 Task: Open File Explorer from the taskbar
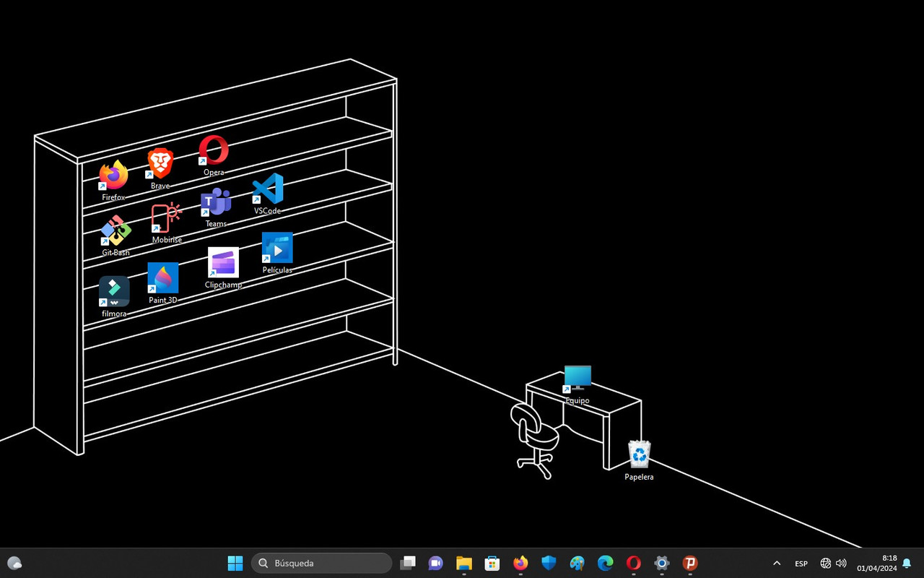pyautogui.click(x=463, y=563)
